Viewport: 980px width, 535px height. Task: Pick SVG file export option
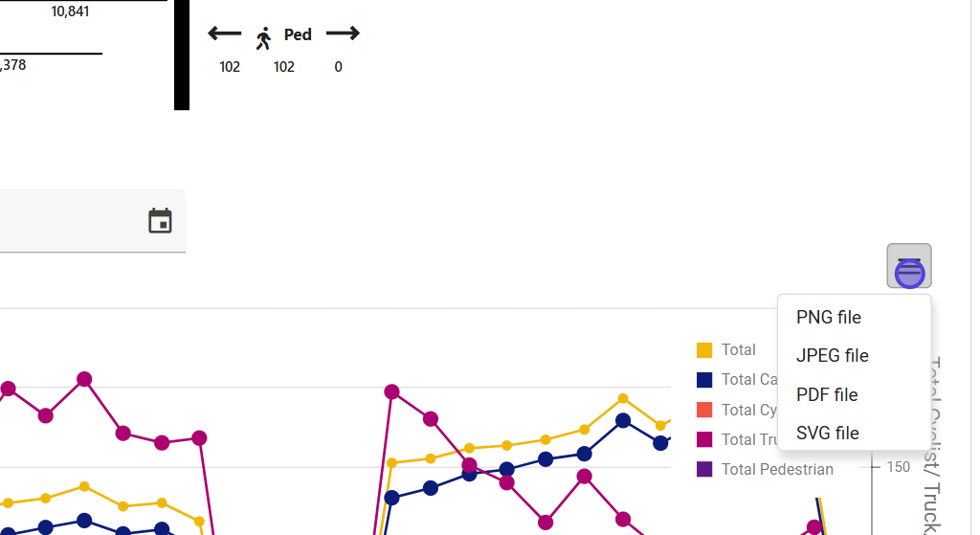point(828,434)
